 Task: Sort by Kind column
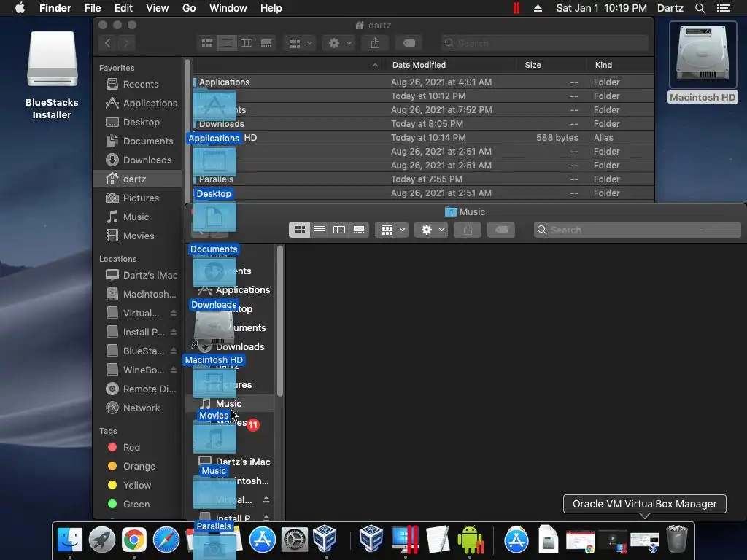pyautogui.click(x=603, y=65)
